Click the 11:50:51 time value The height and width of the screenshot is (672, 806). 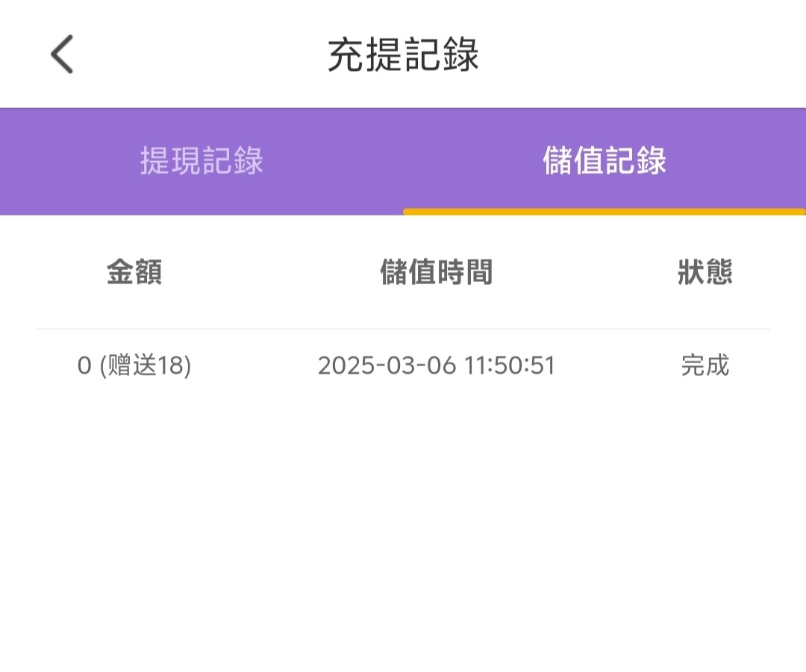pos(510,366)
